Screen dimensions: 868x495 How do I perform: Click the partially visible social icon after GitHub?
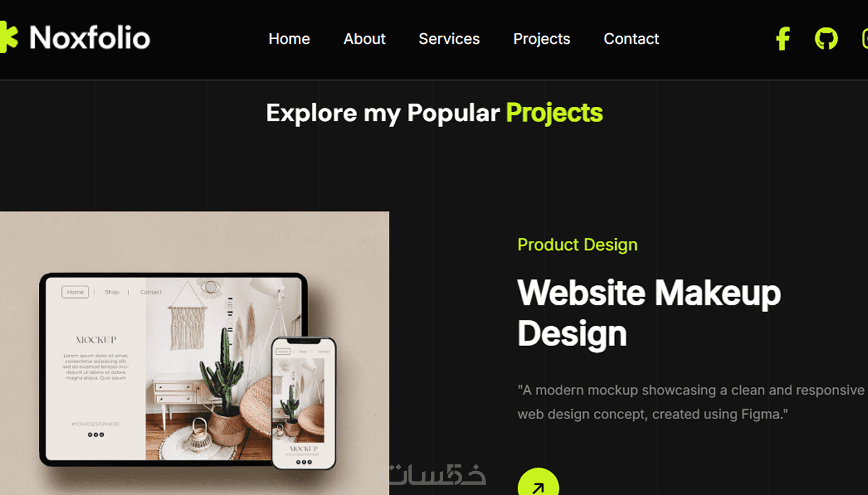click(864, 39)
